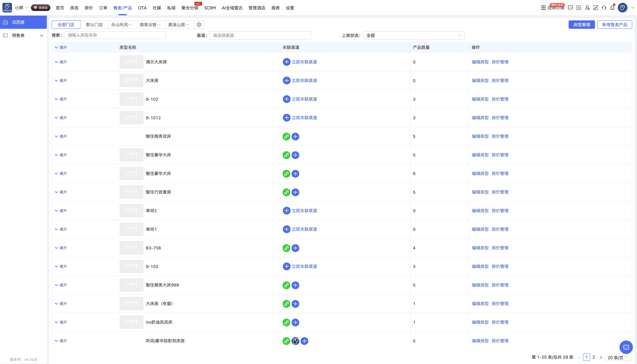This screenshot has width=637, height=364.
Task: Click the plus icon for 演示大床房 channel link
Action: (287, 62)
